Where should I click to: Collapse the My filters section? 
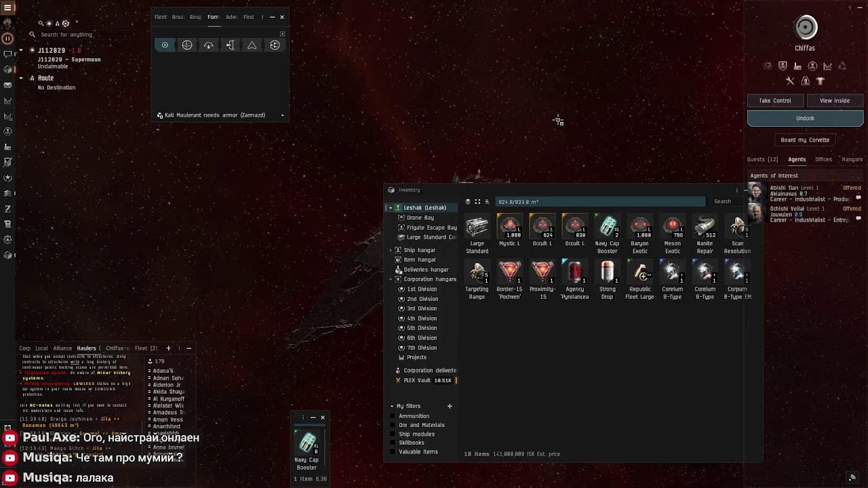pos(391,406)
